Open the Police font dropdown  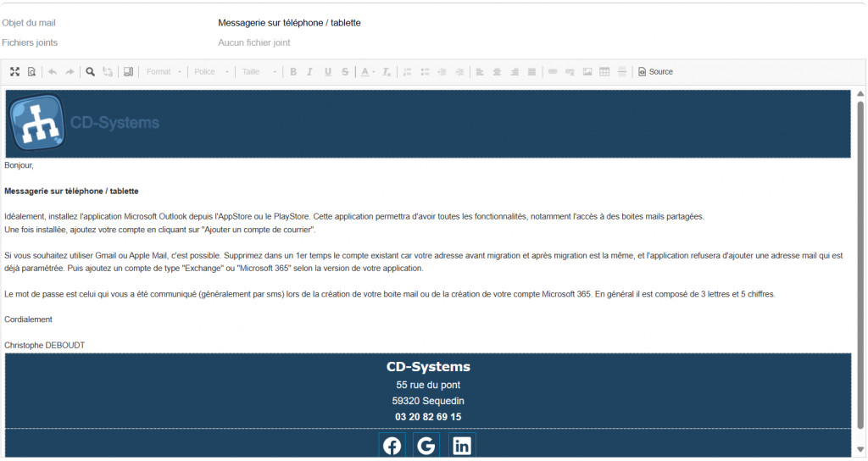coord(211,72)
